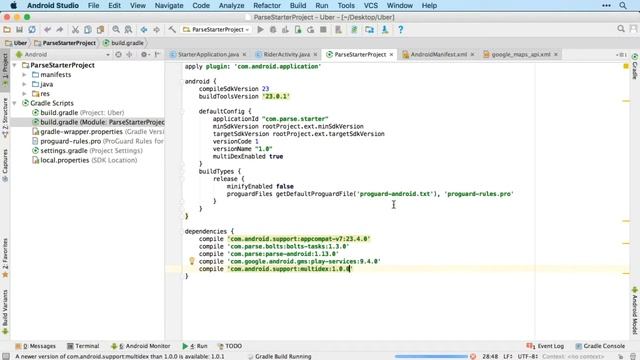Toggle the Build Variants side panel tab
Screen dimensions: 640x360
[x=5, y=312]
